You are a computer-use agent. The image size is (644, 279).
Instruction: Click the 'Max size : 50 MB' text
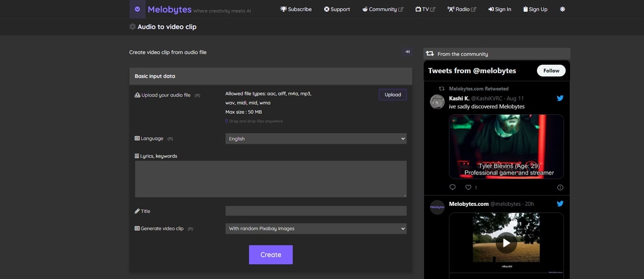[244, 112]
